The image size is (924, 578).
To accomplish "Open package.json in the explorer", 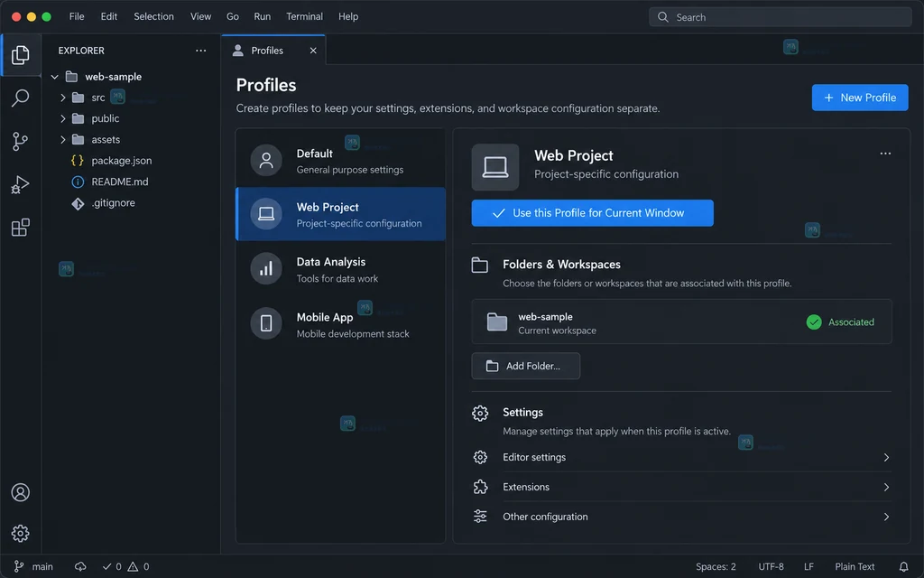I will tap(122, 161).
